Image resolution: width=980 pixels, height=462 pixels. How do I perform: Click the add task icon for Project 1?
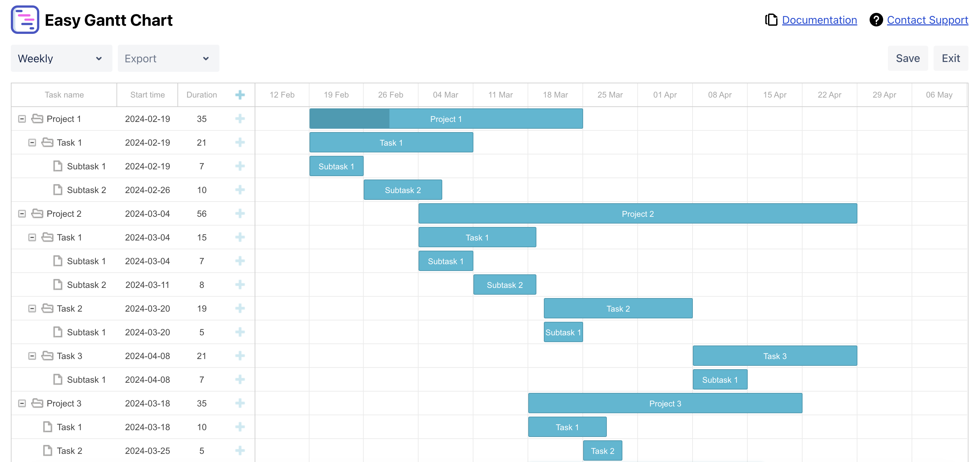point(240,118)
